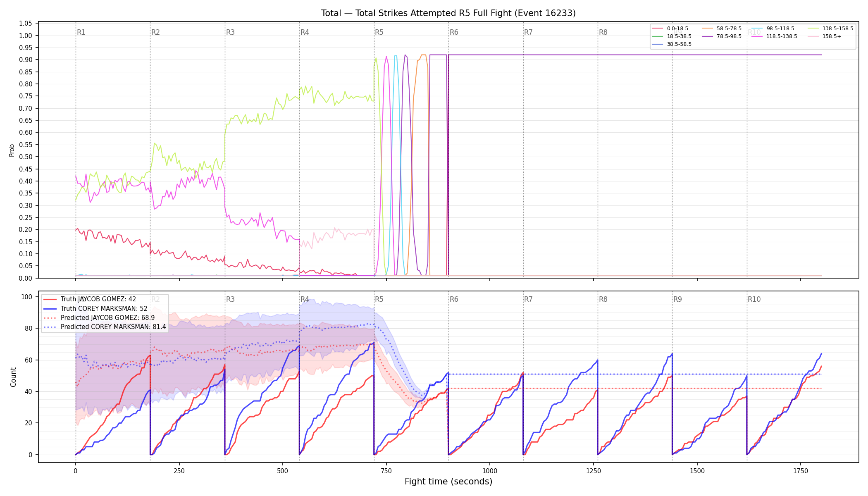Click the R5 round marker in count chart
Viewport: 868px width, 496px height.
[x=379, y=299]
